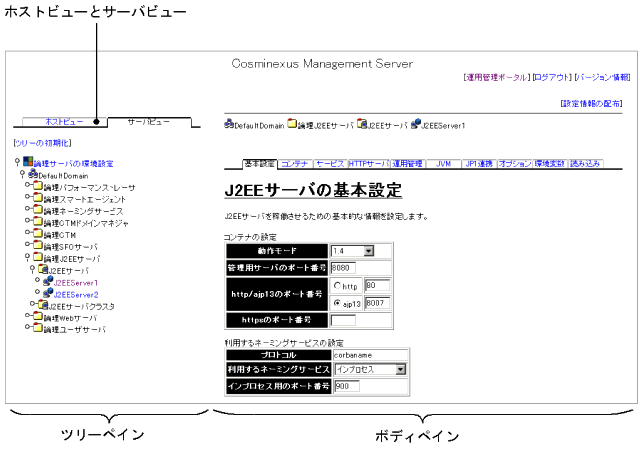Select J2EEServer1 in the tree

[76, 282]
